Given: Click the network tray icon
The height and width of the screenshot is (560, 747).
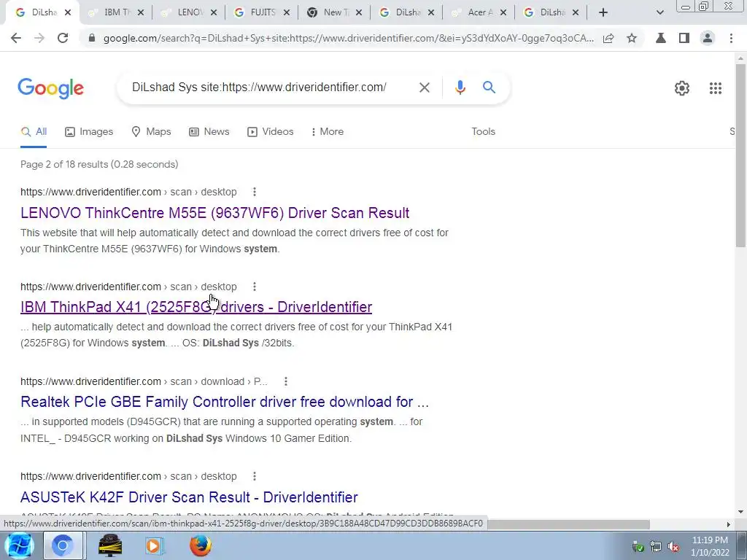Looking at the screenshot, I should pyautogui.click(x=656, y=547).
